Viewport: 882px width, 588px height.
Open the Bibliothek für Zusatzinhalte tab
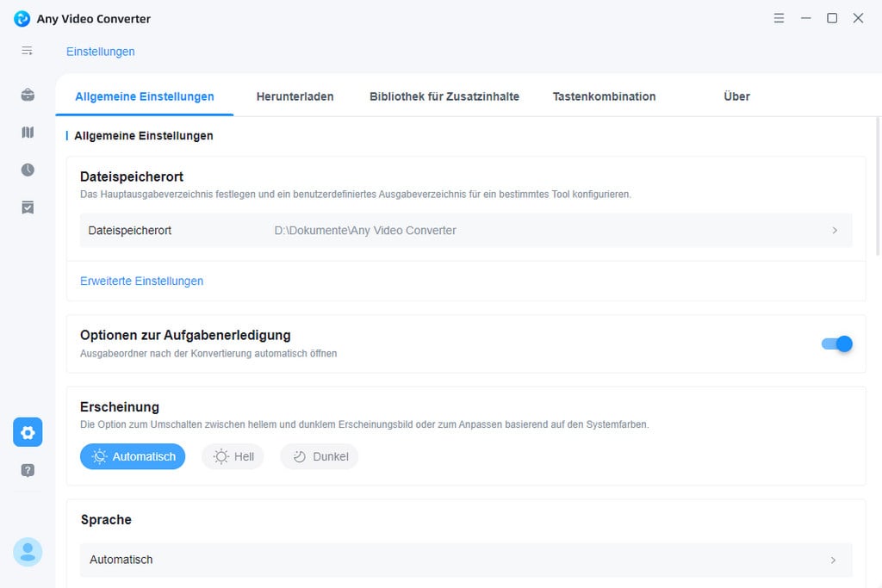click(x=444, y=96)
